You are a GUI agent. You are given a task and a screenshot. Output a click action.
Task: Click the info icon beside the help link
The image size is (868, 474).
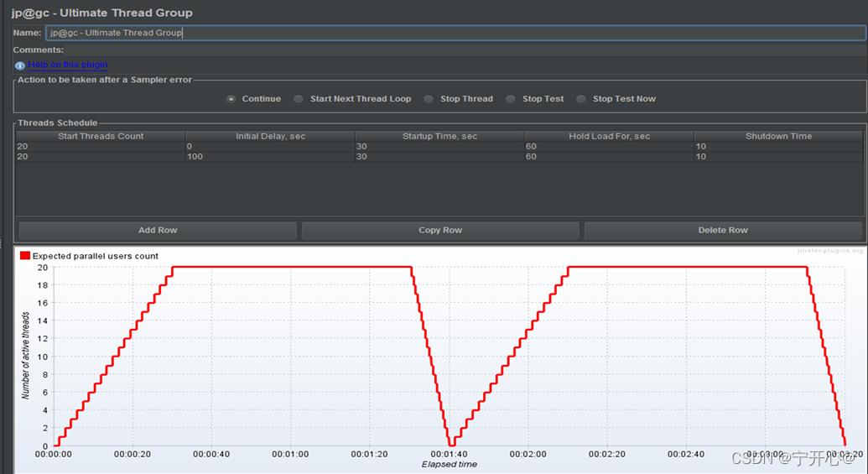coord(20,65)
